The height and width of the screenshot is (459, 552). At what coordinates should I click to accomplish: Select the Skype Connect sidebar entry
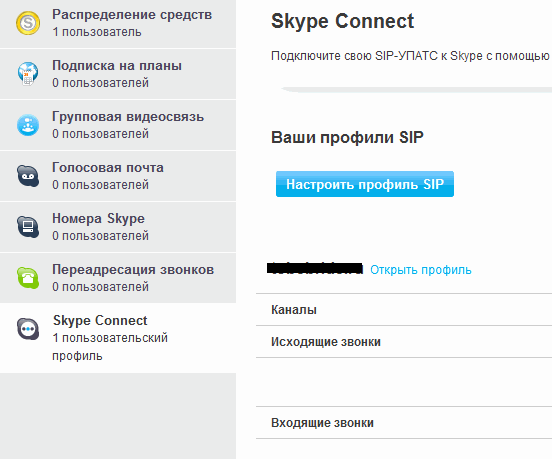click(118, 338)
